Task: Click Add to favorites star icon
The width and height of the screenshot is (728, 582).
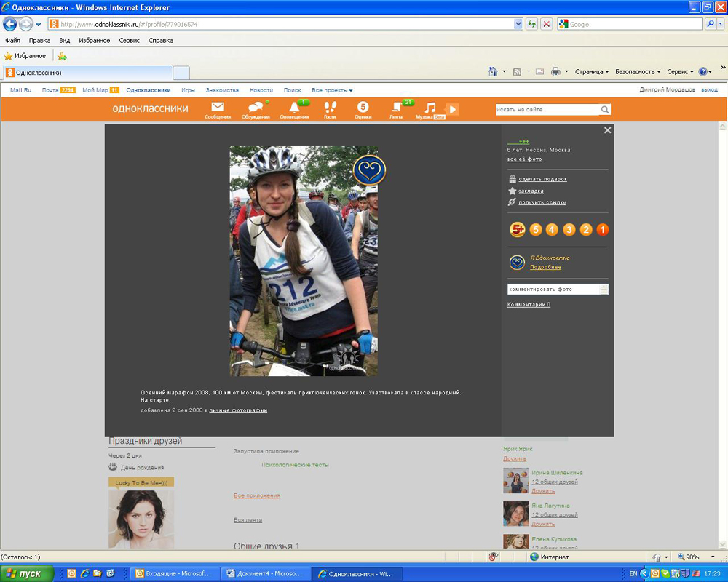Action: coord(62,56)
